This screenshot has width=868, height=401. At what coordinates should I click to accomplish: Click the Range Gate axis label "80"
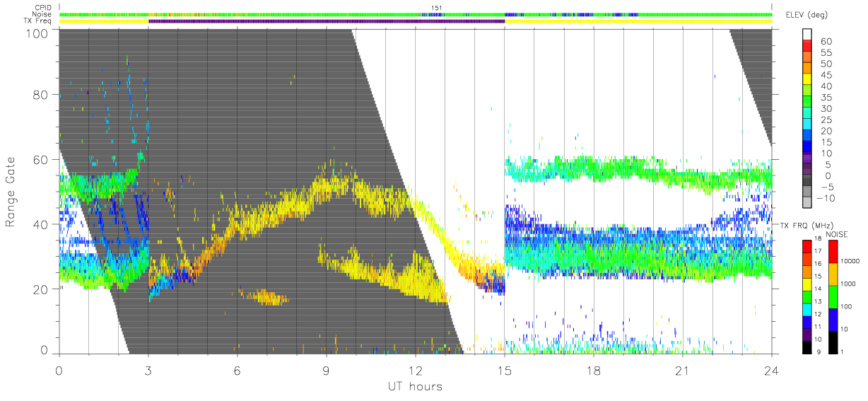(40, 94)
